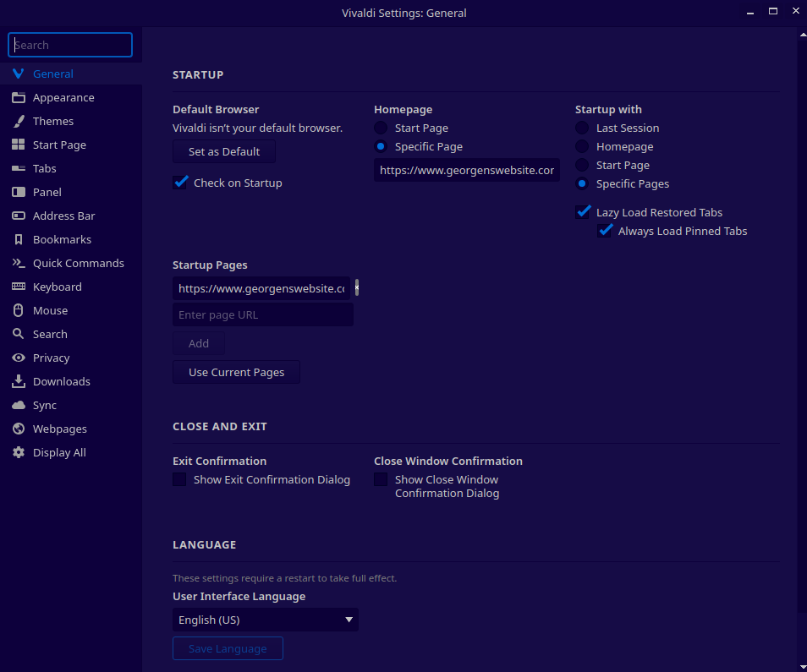
Task: Open the Downloads arrow icon
Action: (18, 382)
